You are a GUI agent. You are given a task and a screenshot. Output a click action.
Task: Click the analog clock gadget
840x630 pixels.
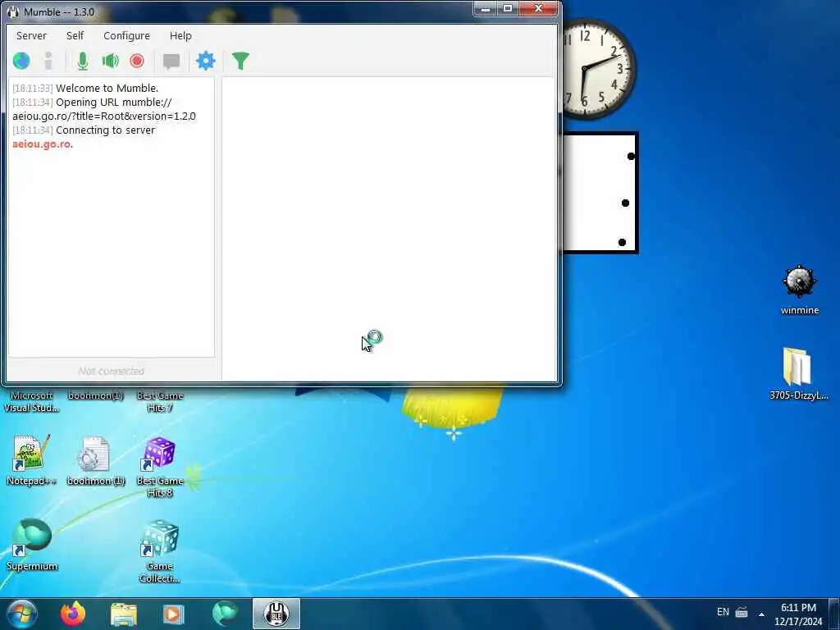coord(599,68)
